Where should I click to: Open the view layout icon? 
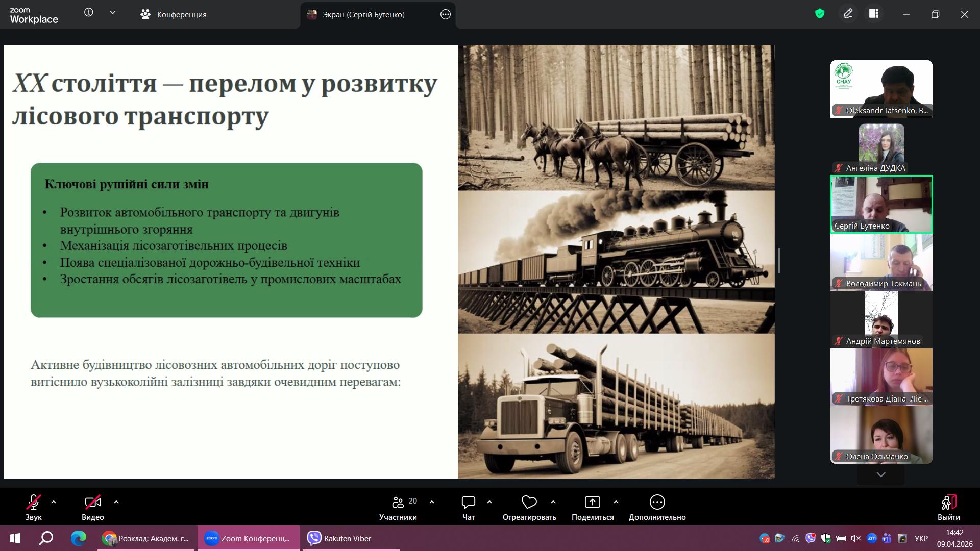click(x=874, y=14)
